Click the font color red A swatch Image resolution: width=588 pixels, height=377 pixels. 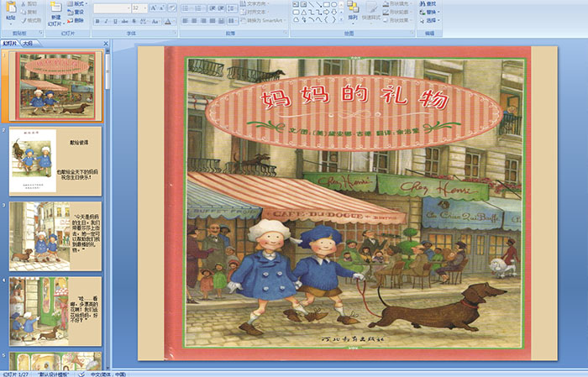[x=168, y=22]
